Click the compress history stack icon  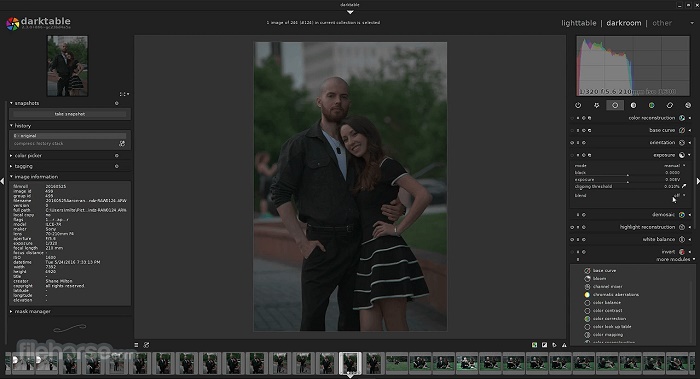coord(122,144)
